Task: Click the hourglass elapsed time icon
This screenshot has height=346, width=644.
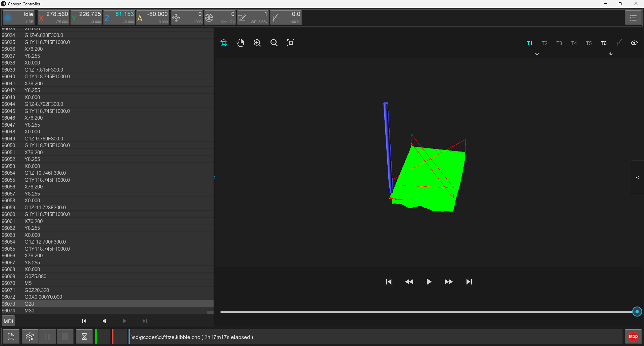Action: [x=84, y=336]
